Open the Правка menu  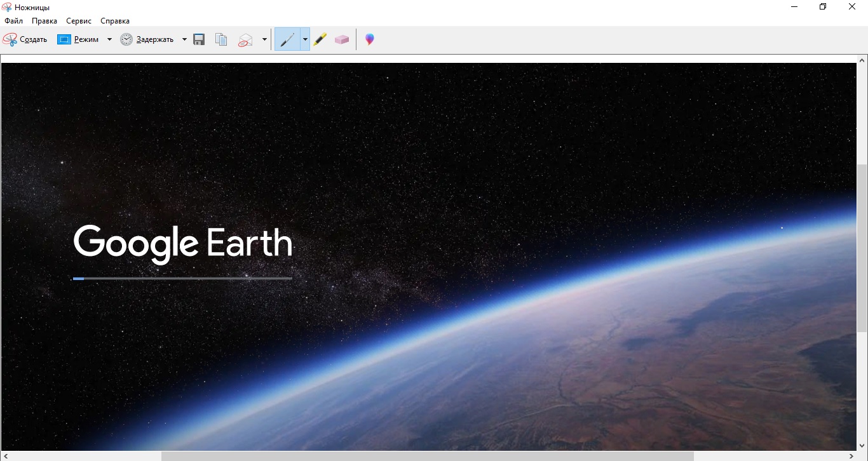[44, 21]
